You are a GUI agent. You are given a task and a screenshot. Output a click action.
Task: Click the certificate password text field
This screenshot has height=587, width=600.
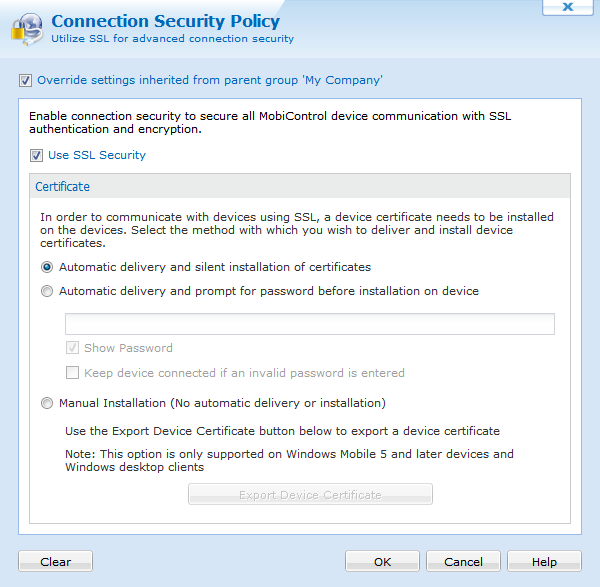coord(310,324)
